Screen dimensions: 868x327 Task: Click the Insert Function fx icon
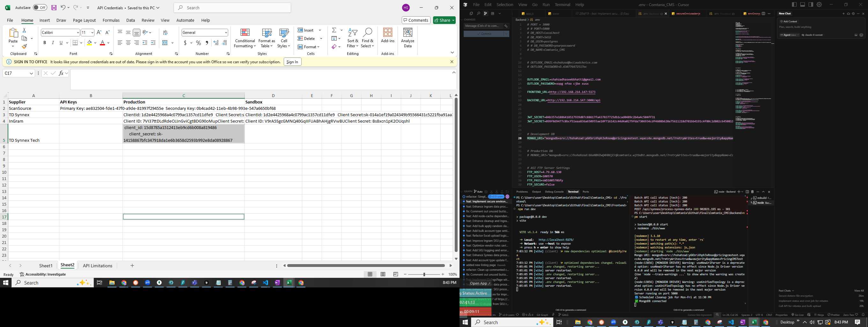pos(61,73)
